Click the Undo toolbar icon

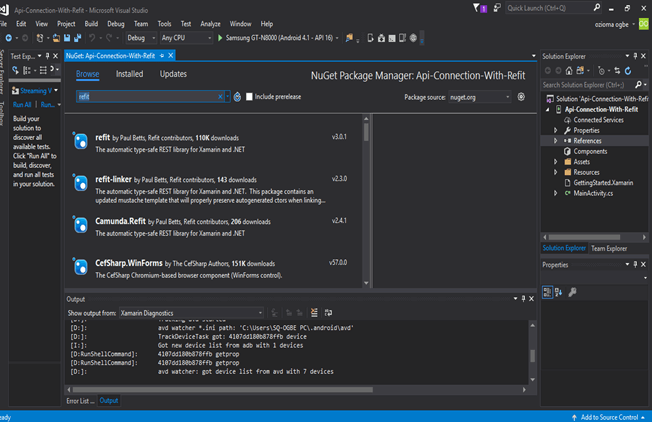click(x=92, y=38)
